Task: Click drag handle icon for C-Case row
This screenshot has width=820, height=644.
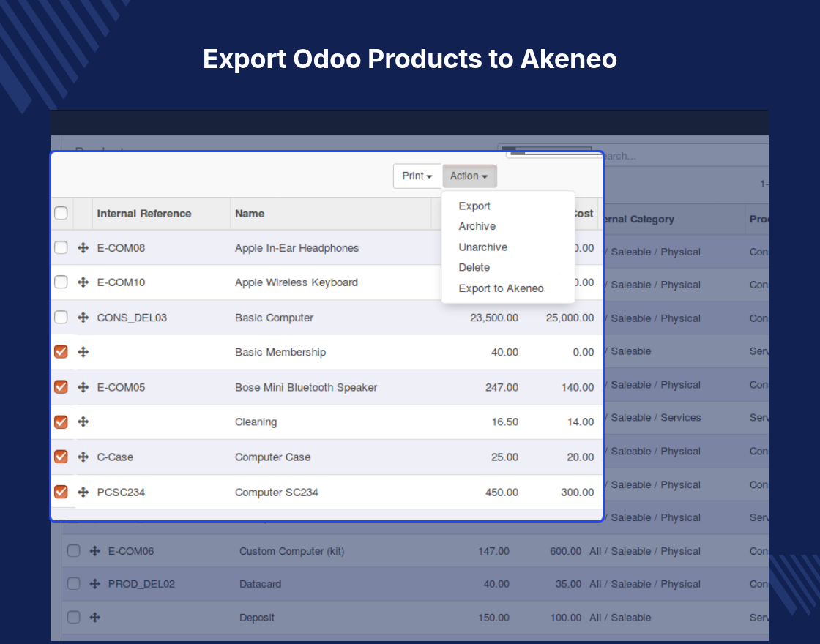Action: pos(83,457)
